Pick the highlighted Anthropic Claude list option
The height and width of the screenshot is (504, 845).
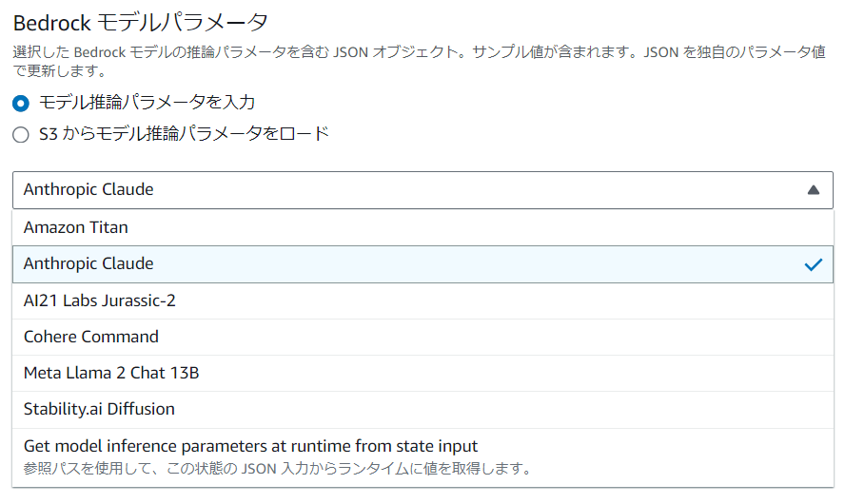click(88, 264)
